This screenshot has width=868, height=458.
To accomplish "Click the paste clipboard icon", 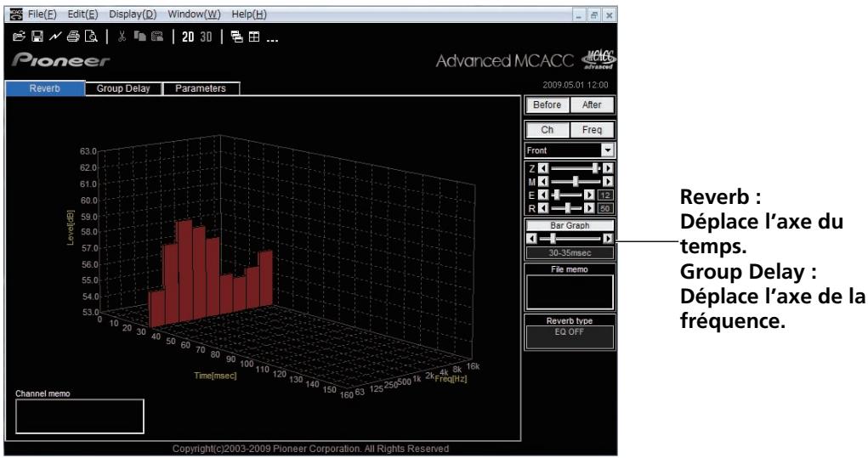I will coord(157,37).
